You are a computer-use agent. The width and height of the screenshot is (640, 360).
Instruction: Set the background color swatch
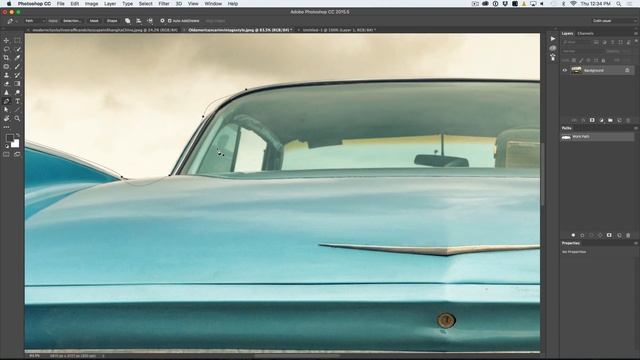point(16,144)
